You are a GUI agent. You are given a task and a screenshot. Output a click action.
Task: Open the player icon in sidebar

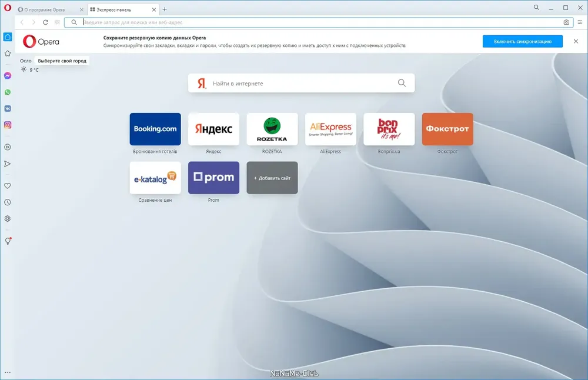8,147
